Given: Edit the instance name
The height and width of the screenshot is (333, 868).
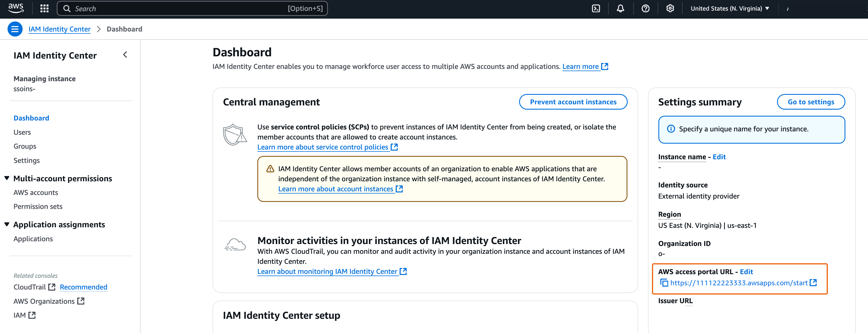Looking at the screenshot, I should [720, 156].
